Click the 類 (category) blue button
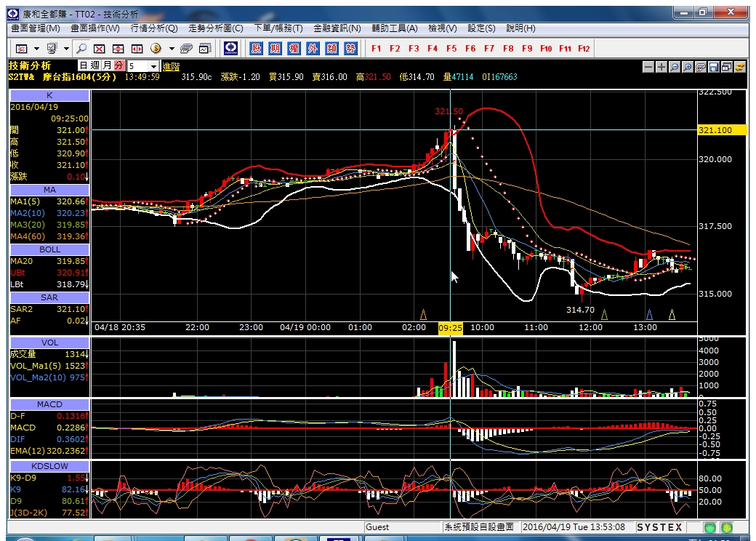 click(331, 48)
